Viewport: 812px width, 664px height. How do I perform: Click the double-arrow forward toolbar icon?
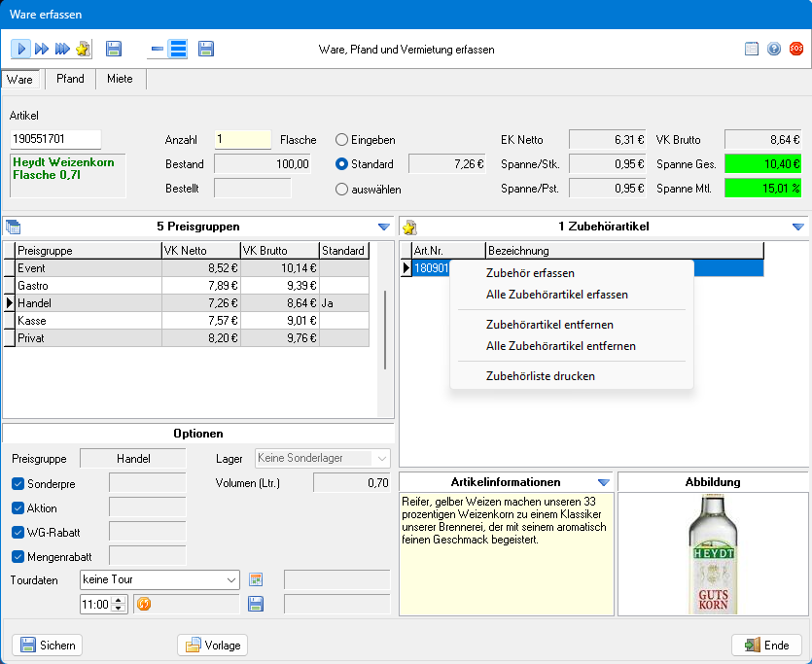pos(42,50)
